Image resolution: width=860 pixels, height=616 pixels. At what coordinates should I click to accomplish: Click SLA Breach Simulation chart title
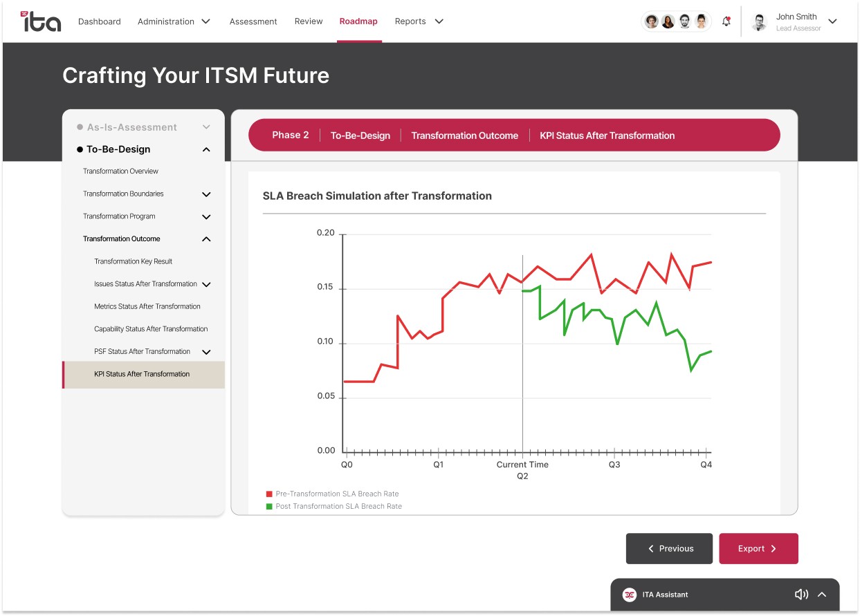coord(377,196)
